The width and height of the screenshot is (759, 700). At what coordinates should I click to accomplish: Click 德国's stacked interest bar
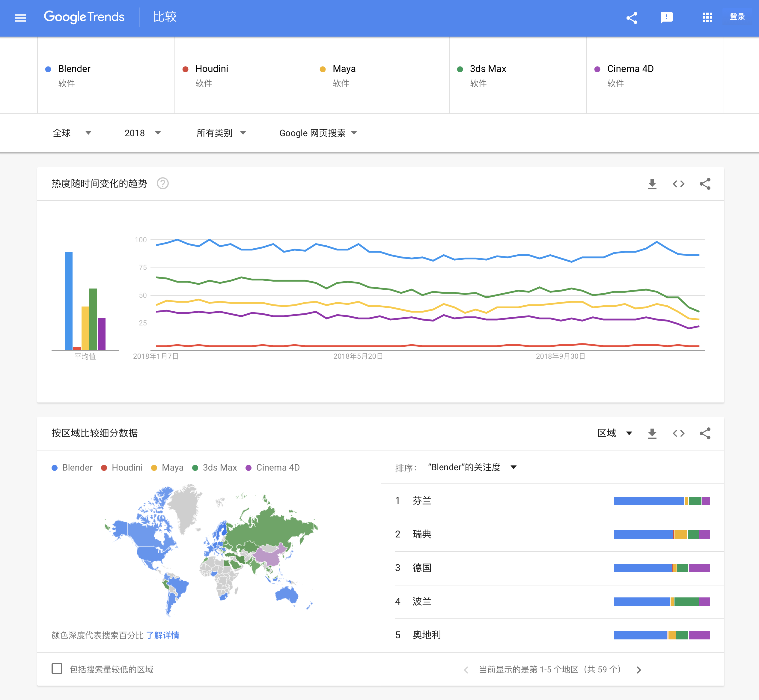pyautogui.click(x=661, y=568)
